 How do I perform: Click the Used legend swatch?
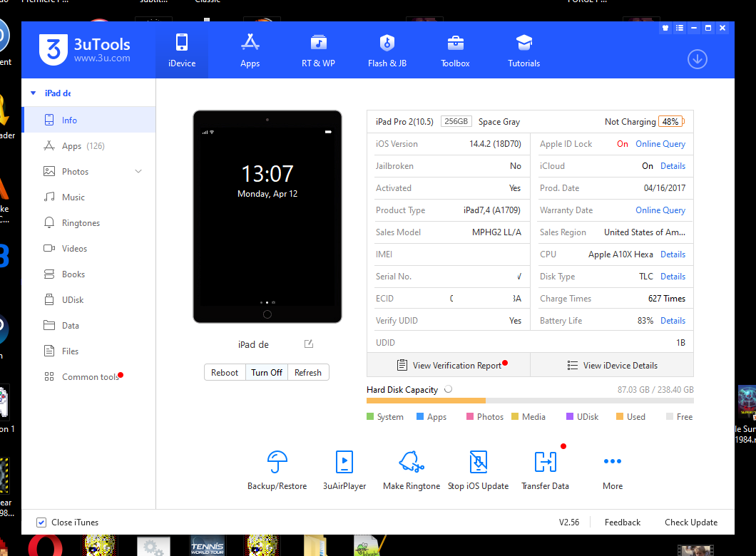[620, 417]
